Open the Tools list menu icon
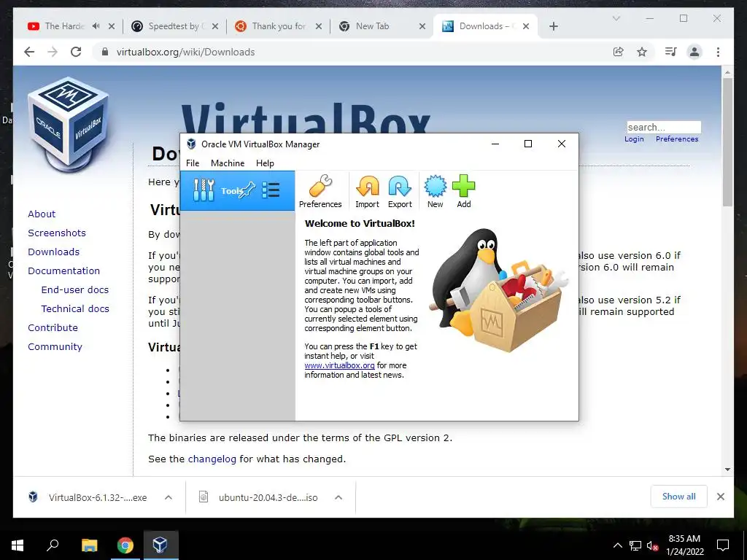 (271, 190)
